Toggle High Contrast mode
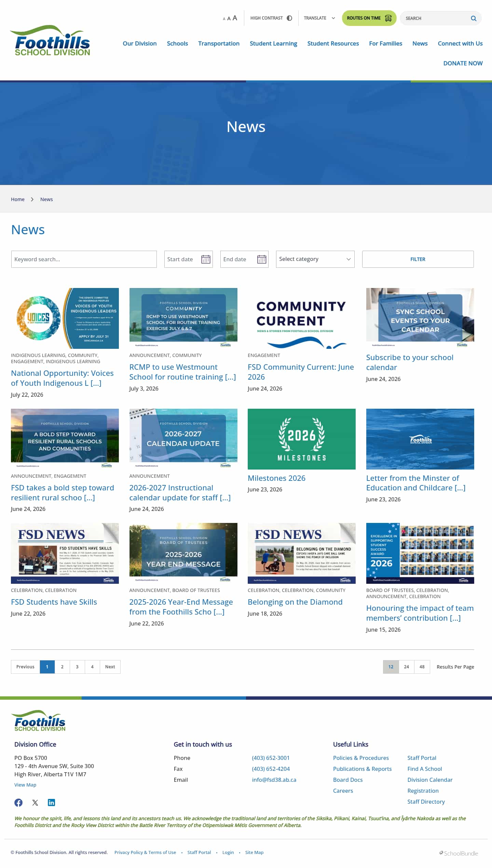The image size is (492, 868). (x=271, y=18)
